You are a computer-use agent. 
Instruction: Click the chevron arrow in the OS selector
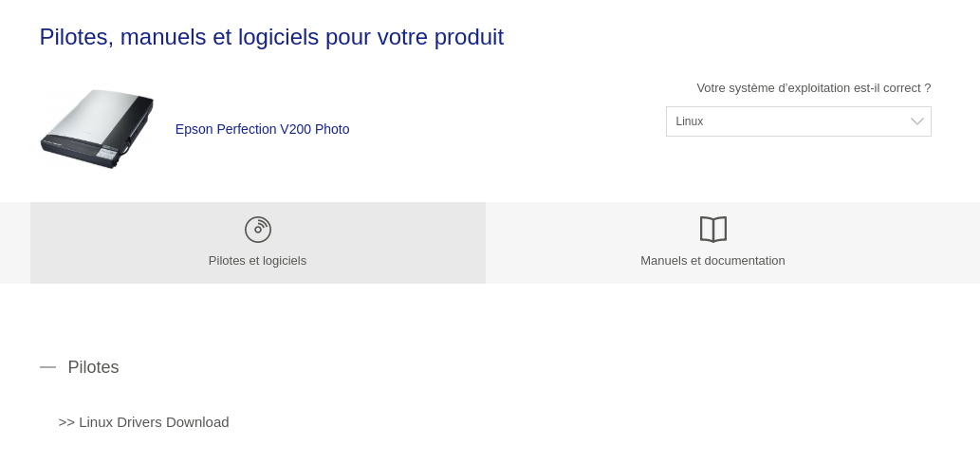tap(916, 121)
